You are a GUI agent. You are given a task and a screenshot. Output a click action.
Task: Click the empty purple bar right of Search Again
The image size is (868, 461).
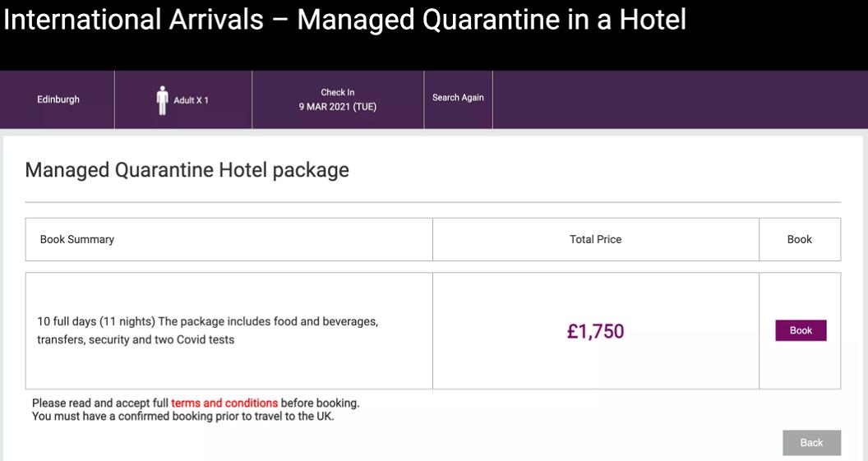point(679,99)
